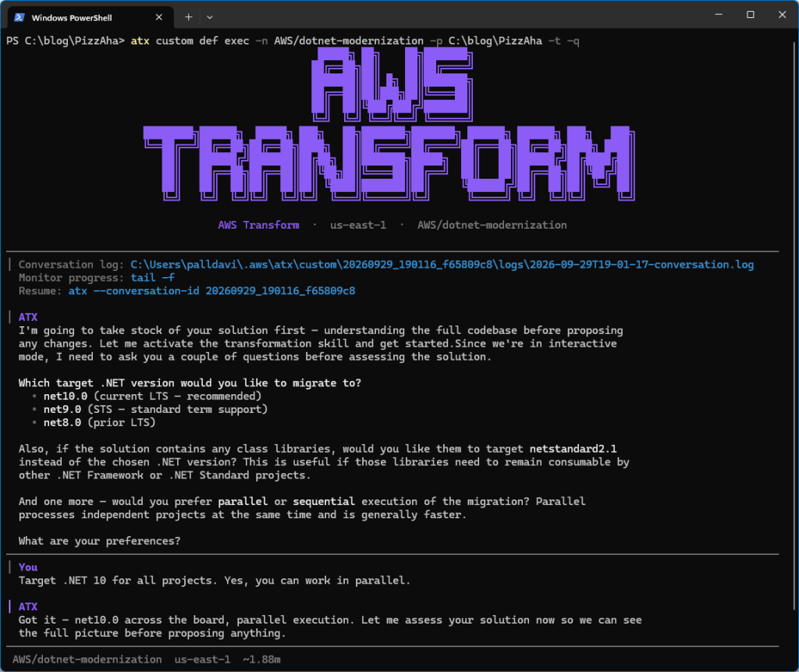Click the 'net8.0 (prior LTS)' option
The width and height of the screenshot is (799, 672).
coord(99,423)
